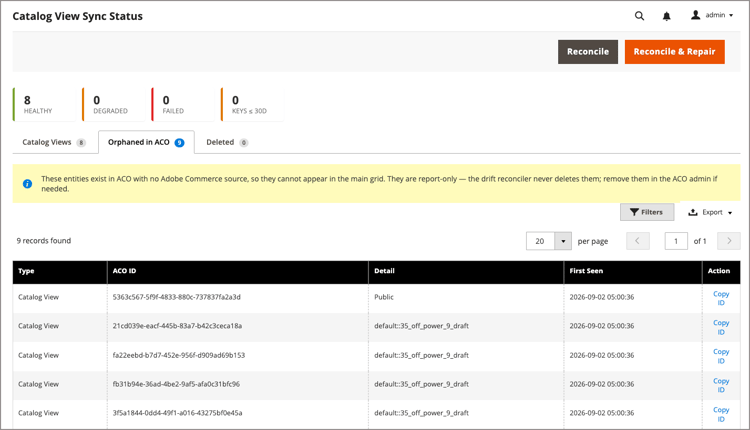Copy ID for the 3f5a1844 row
This screenshot has height=430, width=750.
(x=721, y=414)
